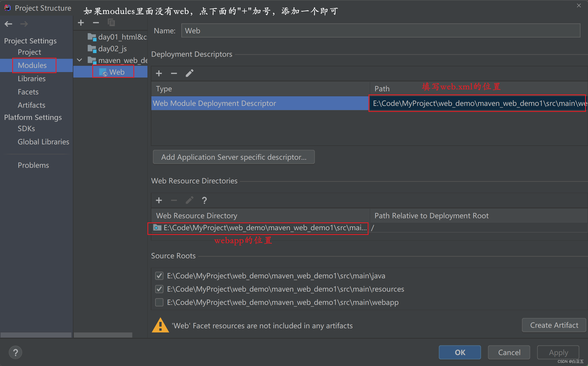Select the day01_html&c module

[x=118, y=37]
